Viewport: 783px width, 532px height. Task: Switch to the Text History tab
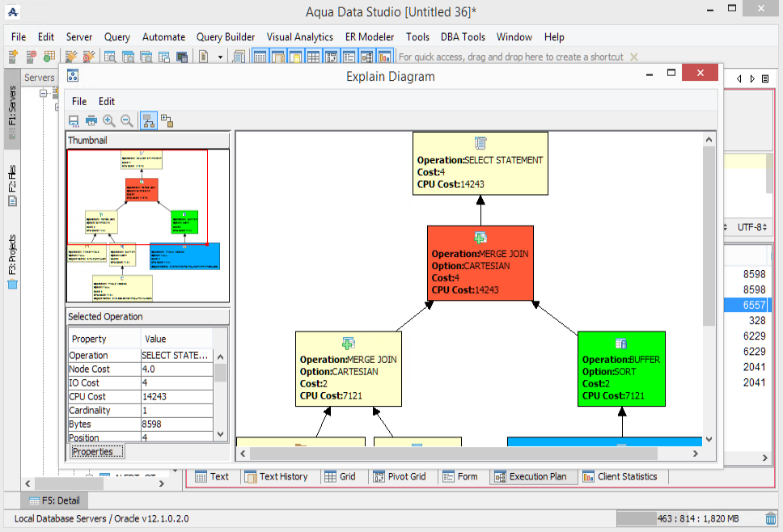(276, 476)
